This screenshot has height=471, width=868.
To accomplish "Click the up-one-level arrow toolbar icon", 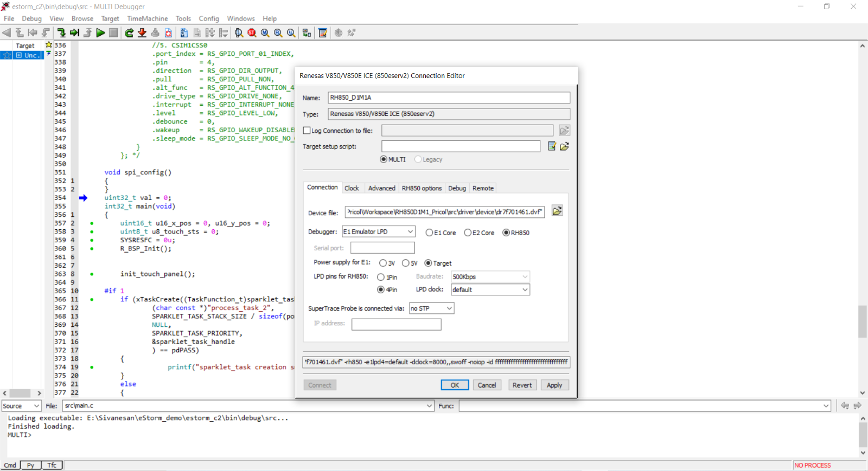I will (20, 33).
